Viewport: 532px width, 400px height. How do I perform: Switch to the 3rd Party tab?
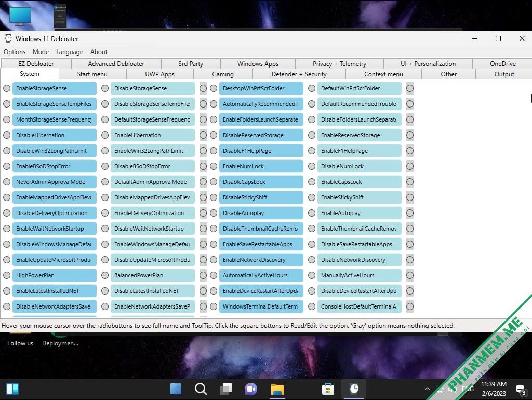[x=191, y=64]
